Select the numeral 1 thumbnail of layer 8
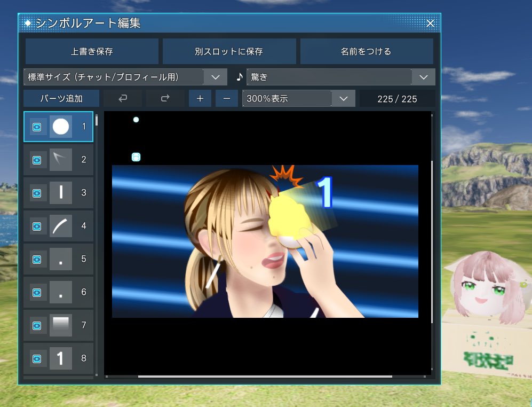532x407 pixels. tap(61, 358)
